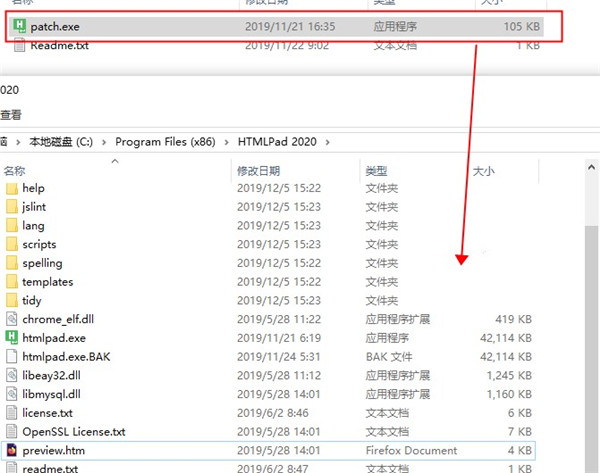Select the lang folder name
The width and height of the screenshot is (600, 473).
tap(33, 226)
